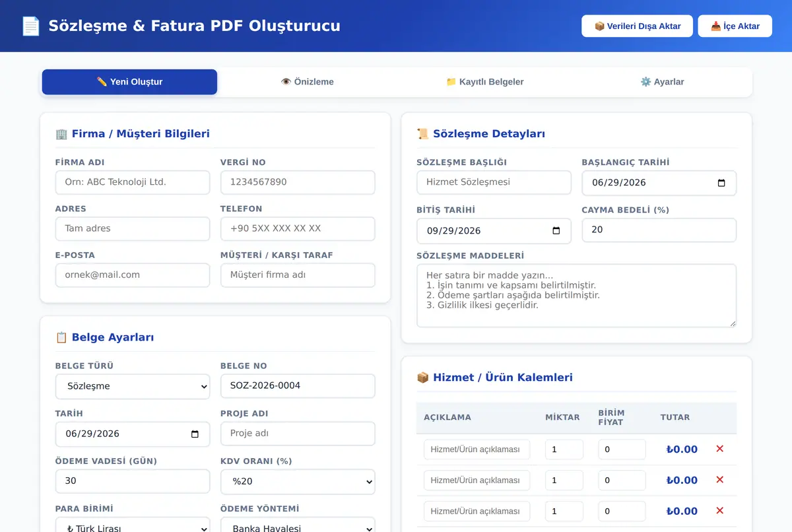This screenshot has width=792, height=532.
Task: Switch to the Yeni Oluştur tab
Action: (x=129, y=82)
